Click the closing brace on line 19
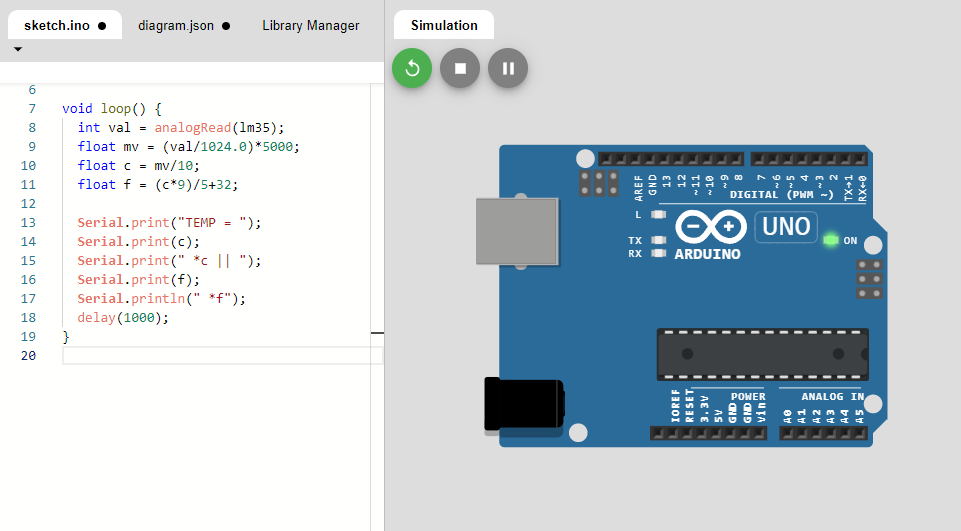961x531 pixels. pyautogui.click(x=66, y=337)
